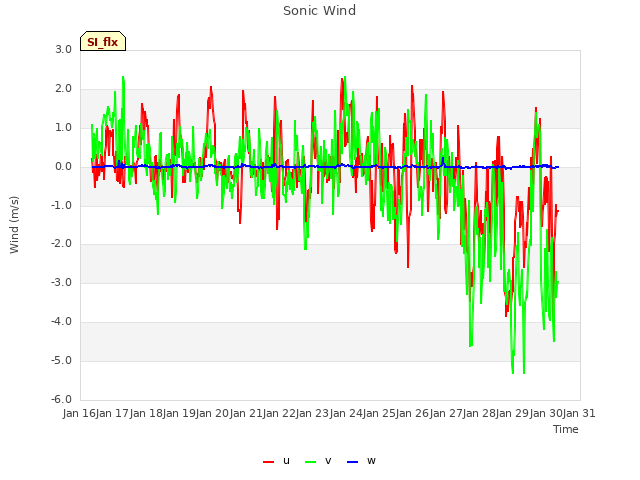Click the red u legend swatch

coord(269,462)
